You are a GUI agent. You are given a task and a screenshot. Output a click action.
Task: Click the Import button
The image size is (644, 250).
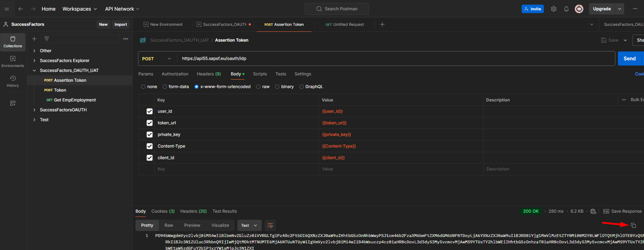121,24
